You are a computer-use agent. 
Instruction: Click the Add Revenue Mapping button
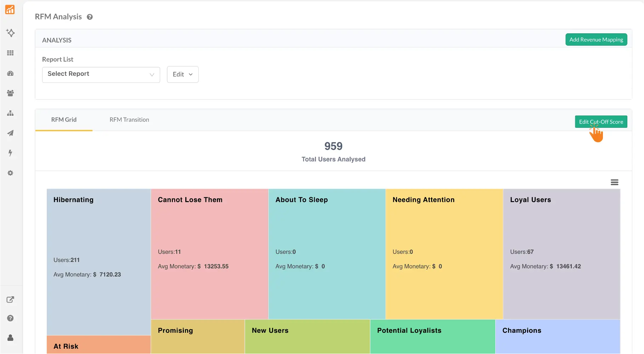point(596,40)
